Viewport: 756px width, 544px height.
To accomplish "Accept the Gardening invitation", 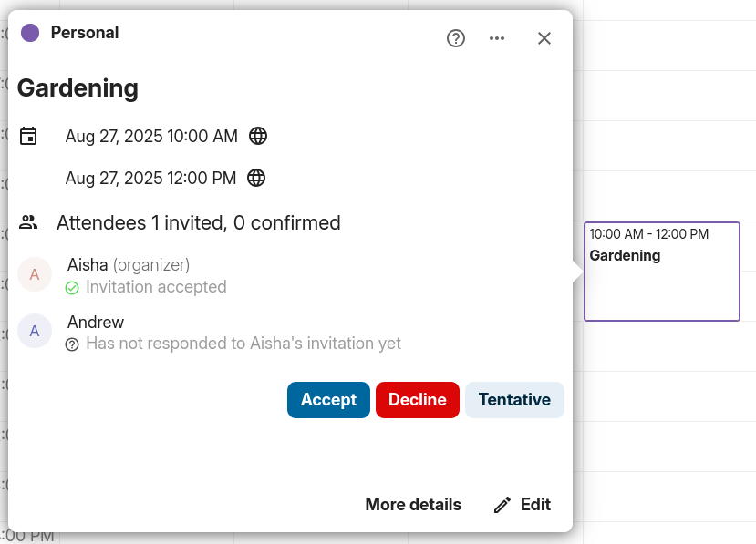I will [x=328, y=399].
